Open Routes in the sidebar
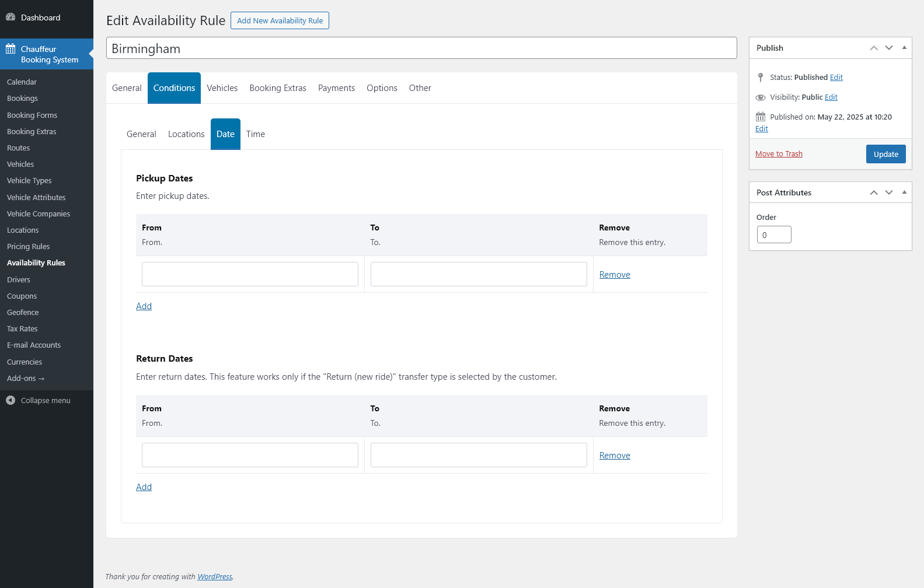 coord(18,148)
